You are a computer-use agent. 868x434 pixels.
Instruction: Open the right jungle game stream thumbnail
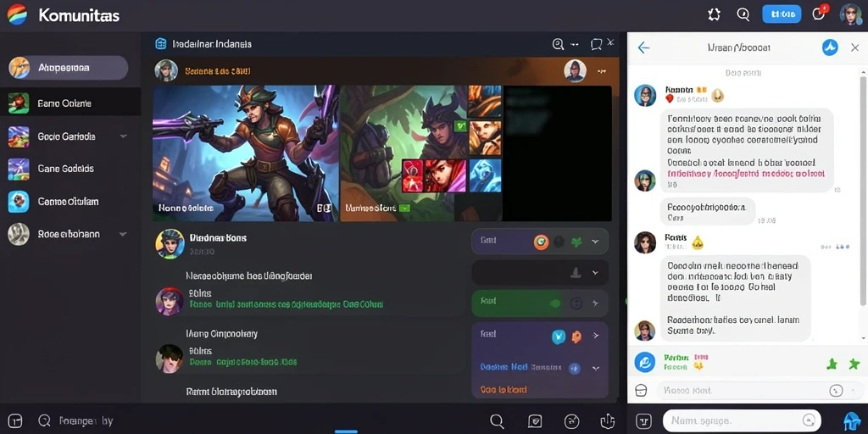click(420, 153)
